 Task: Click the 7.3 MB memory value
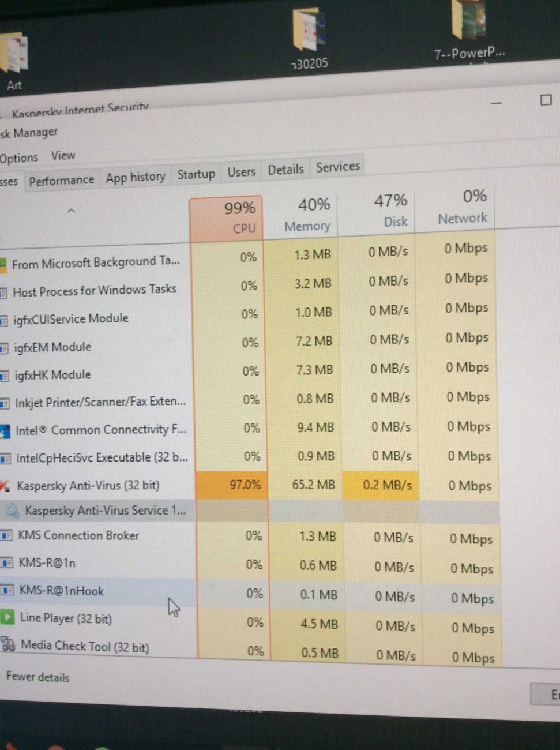coord(314,370)
